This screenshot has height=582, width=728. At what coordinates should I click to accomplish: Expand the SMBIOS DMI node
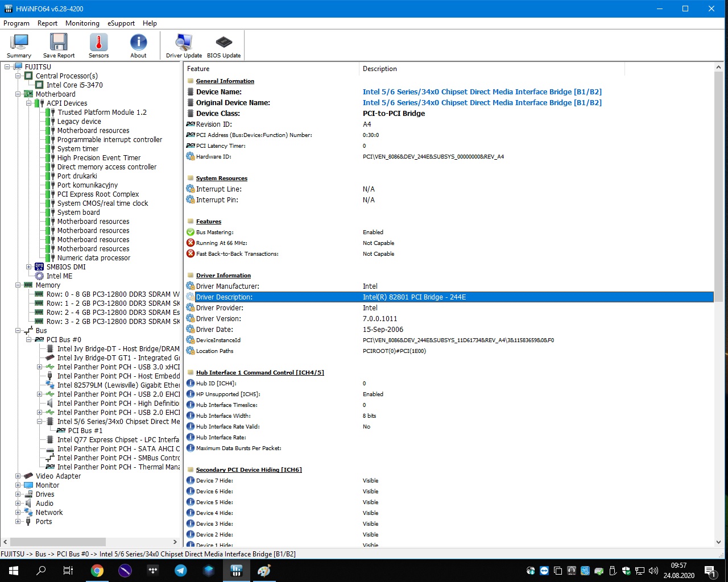coord(28,267)
